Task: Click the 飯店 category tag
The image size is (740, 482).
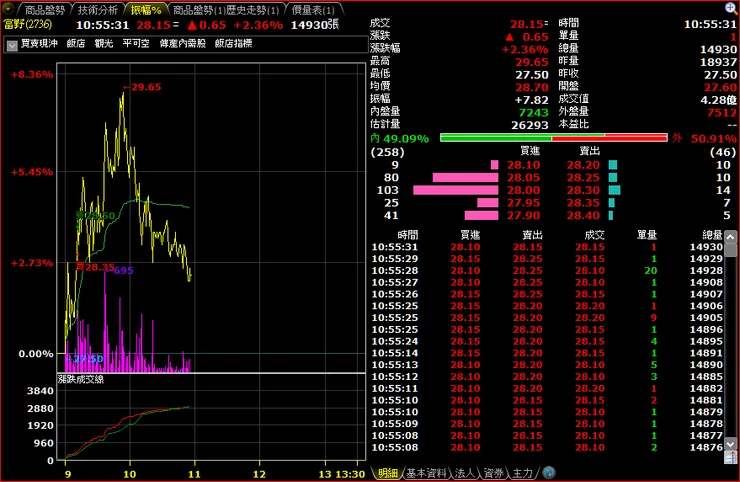Action: pos(76,43)
